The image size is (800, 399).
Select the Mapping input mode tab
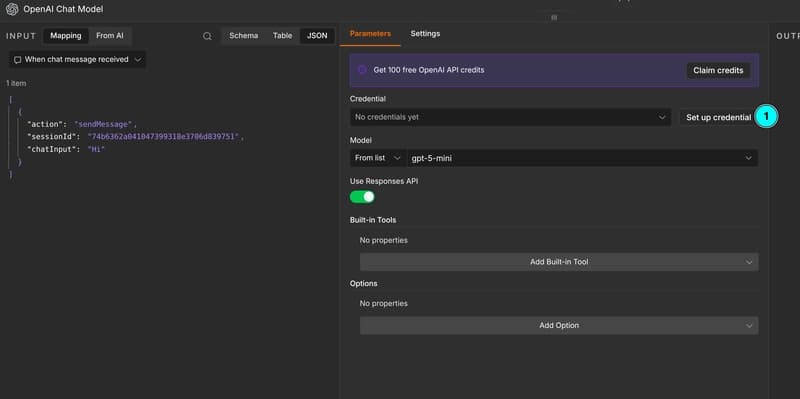(66, 36)
